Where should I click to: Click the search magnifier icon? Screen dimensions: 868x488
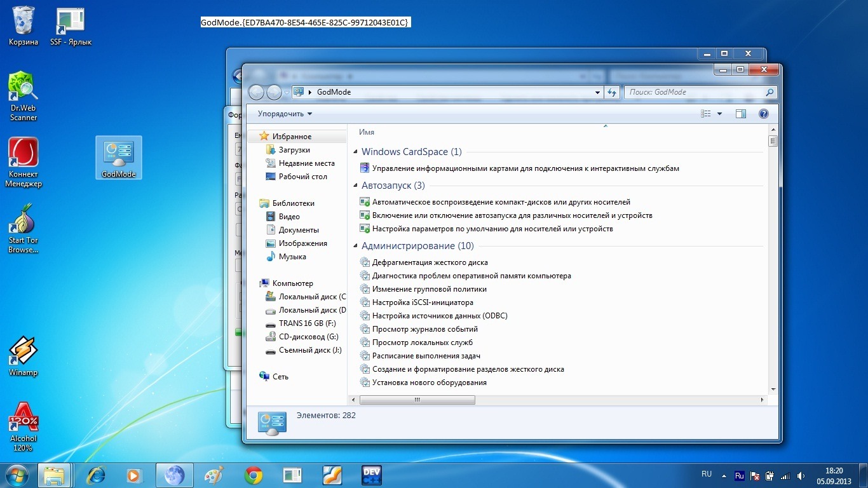[x=770, y=92]
